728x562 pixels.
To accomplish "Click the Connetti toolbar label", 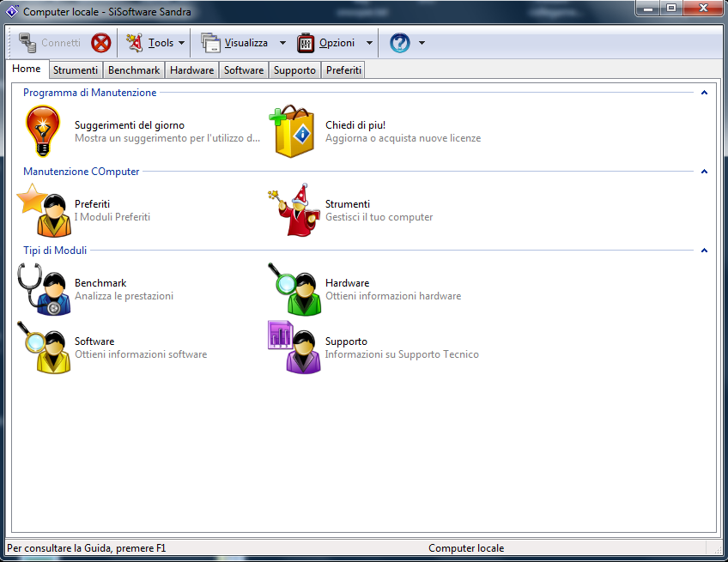I will [61, 43].
